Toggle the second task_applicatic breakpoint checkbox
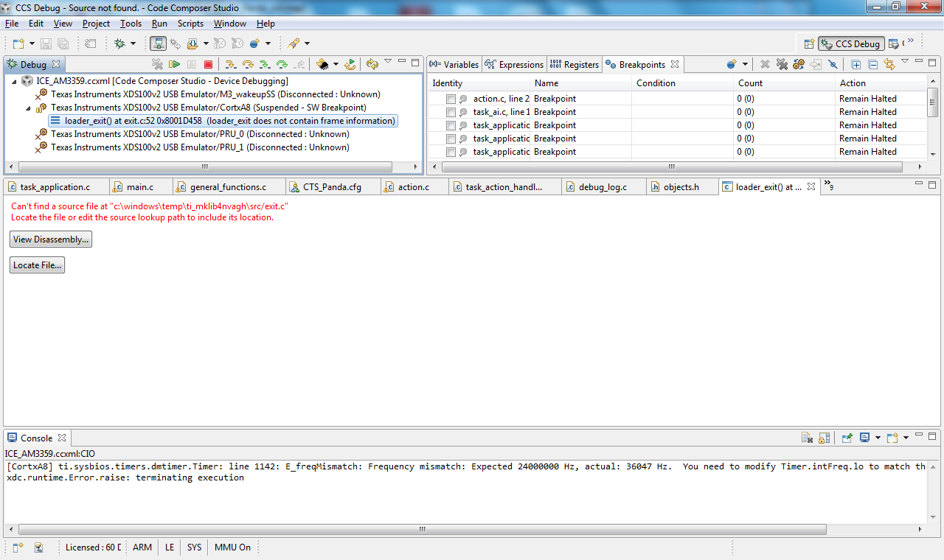Image resolution: width=944 pixels, height=560 pixels. [451, 139]
